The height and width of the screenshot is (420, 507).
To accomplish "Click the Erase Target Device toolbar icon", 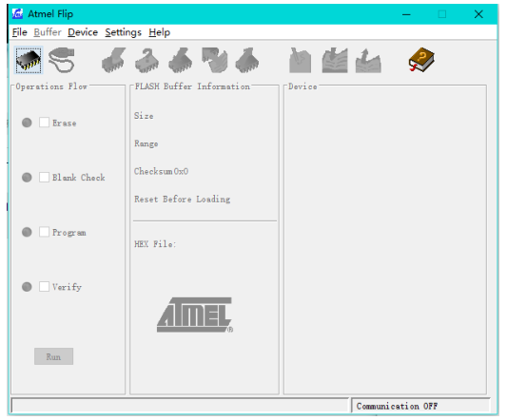I will click(x=113, y=60).
